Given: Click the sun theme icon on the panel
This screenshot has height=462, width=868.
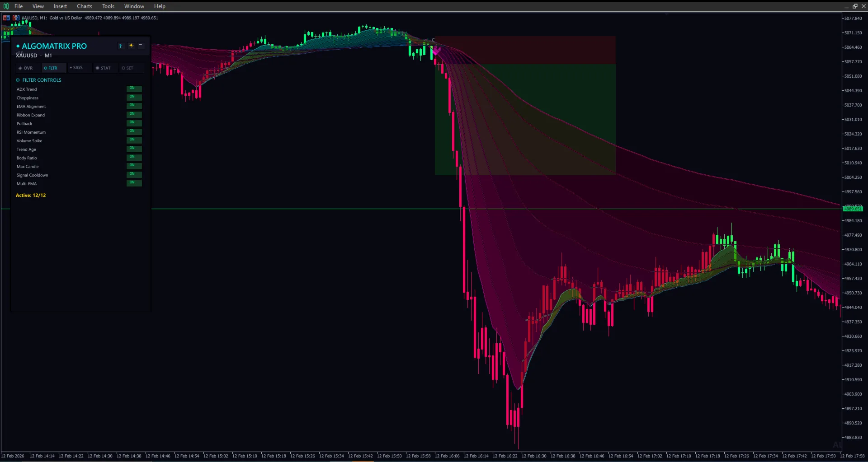Looking at the screenshot, I should pos(131,46).
